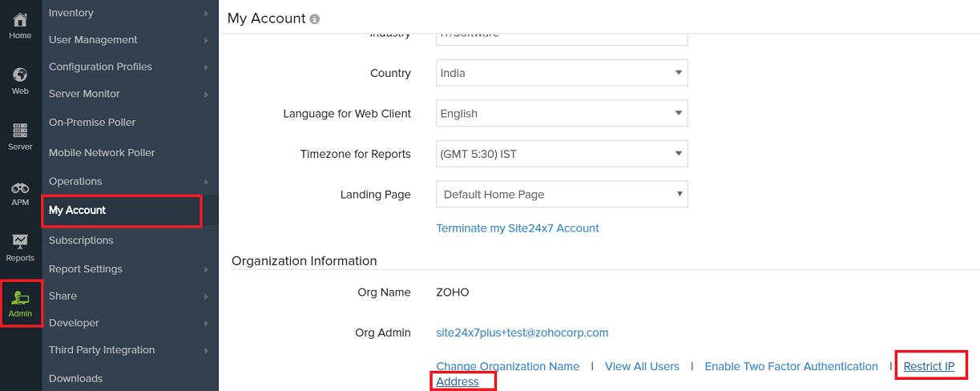Open the APM binoculars icon
Image resolution: width=980 pixels, height=391 pixels.
tap(20, 188)
